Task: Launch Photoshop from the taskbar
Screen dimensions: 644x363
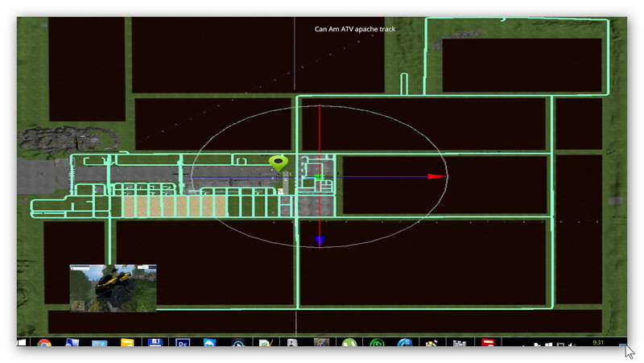Action: (183, 344)
